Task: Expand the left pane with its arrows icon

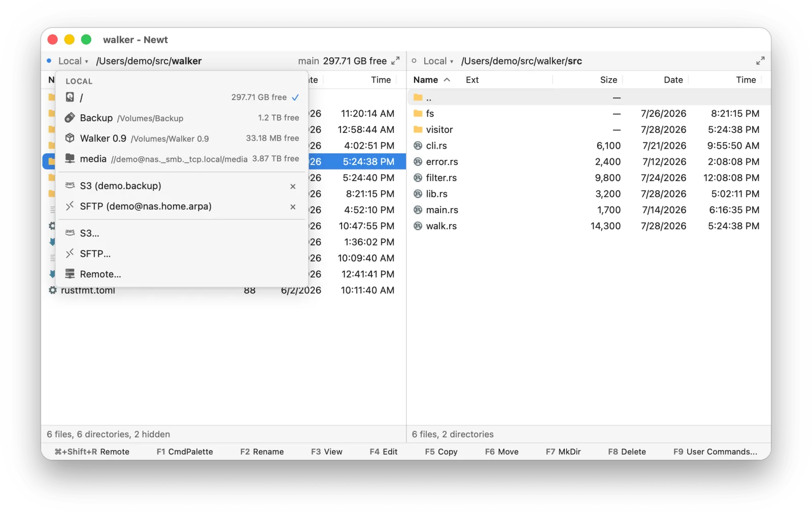Action: pyautogui.click(x=395, y=61)
